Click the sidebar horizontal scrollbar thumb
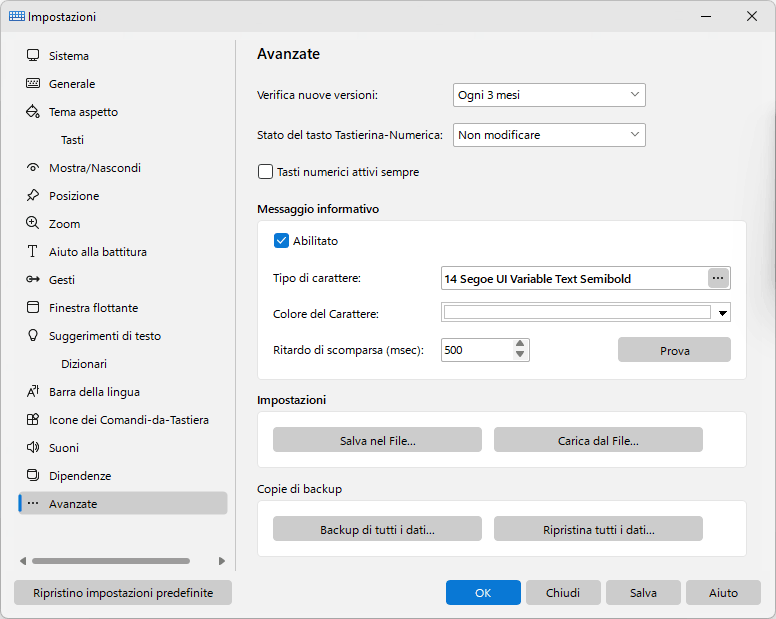 (x=111, y=561)
